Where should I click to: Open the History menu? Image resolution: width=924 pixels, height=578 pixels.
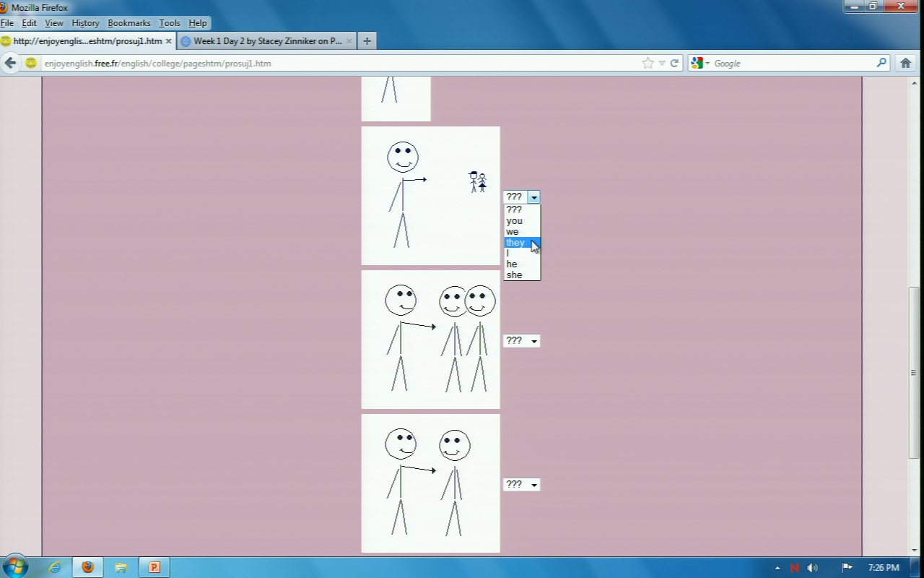click(85, 23)
